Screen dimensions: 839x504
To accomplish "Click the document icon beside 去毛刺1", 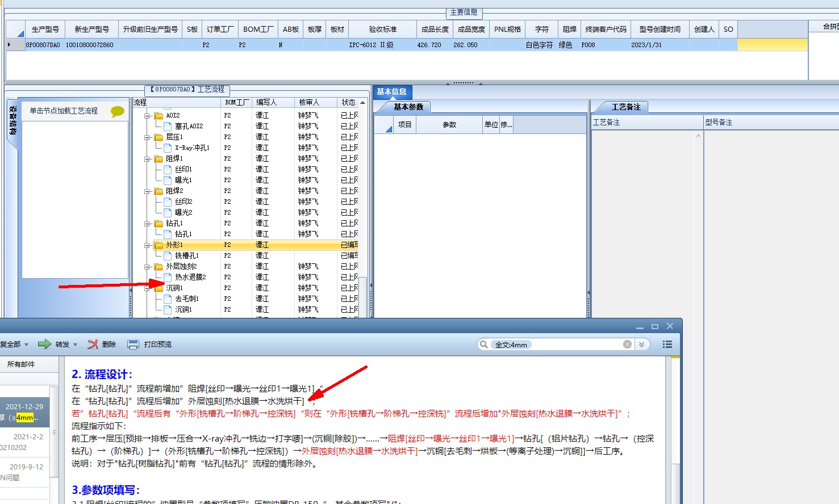I will tap(168, 299).
